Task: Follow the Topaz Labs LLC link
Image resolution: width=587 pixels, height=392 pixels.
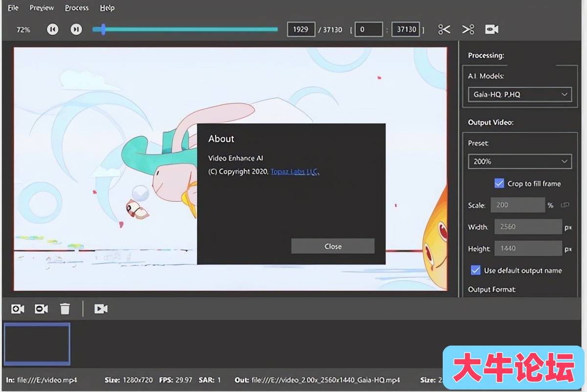Action: pyautogui.click(x=295, y=172)
